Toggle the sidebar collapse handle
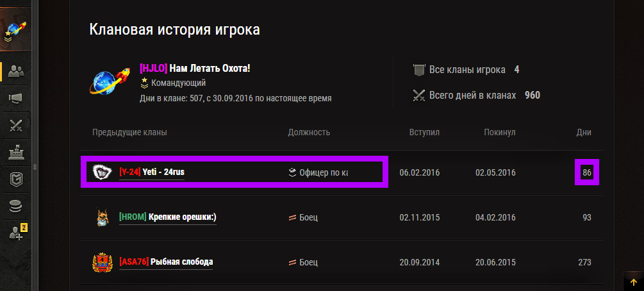 tap(35, 167)
